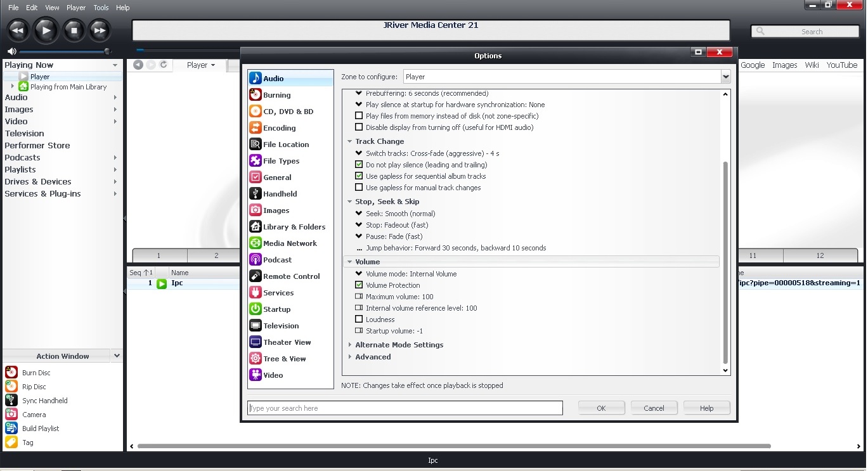Image resolution: width=868 pixels, height=471 pixels.
Task: Open the Encoding options category
Action: [290, 128]
